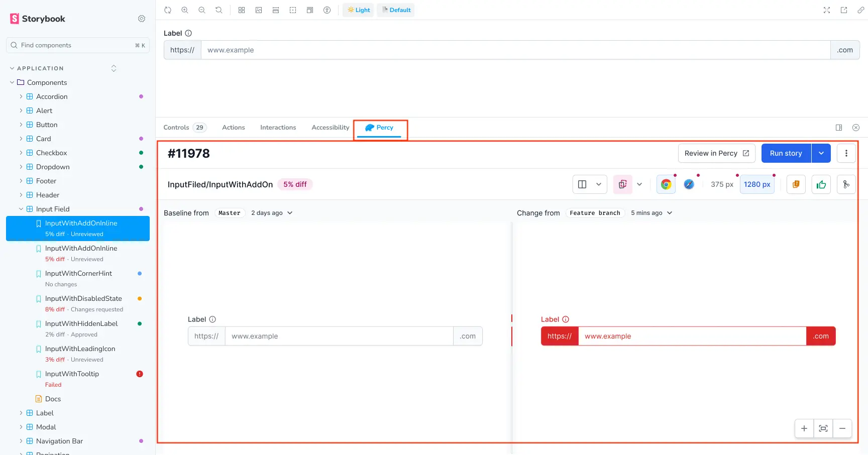Open the split view layout dropdown

589,184
